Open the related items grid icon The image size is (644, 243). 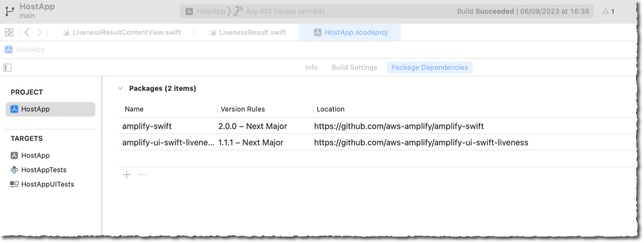click(x=9, y=32)
